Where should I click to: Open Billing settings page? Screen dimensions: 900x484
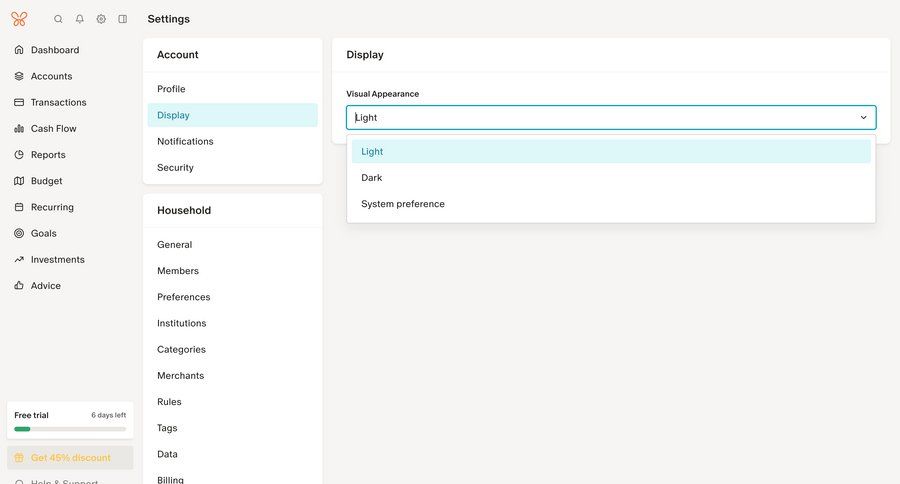[232, 479]
